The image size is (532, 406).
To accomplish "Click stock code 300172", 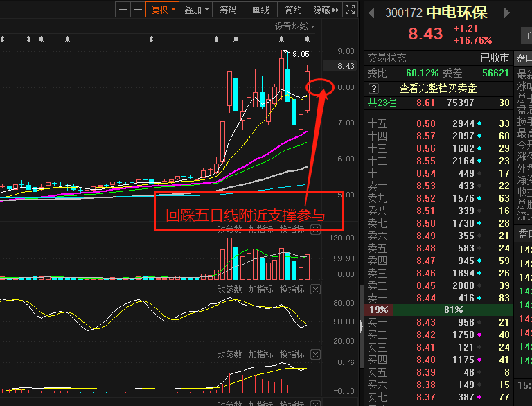I will pos(404,13).
